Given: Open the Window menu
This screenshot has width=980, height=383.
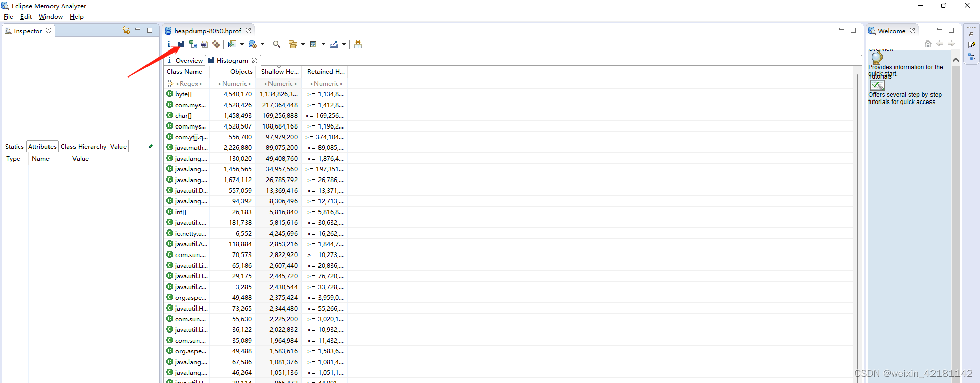Looking at the screenshot, I should click(51, 17).
